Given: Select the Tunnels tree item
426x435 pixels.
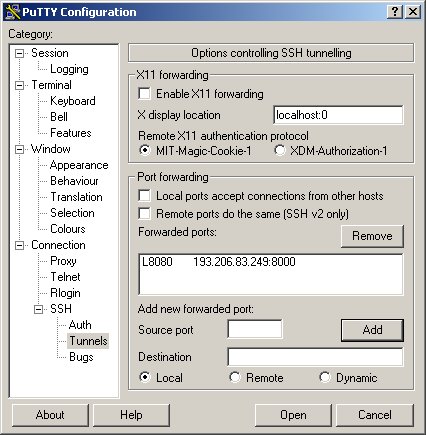Looking at the screenshot, I should tap(88, 341).
